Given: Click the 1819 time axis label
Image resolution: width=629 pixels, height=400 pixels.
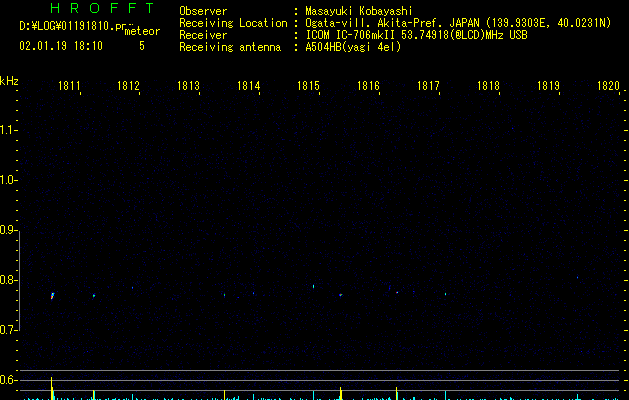Looking at the screenshot, I should pyautogui.click(x=548, y=86).
